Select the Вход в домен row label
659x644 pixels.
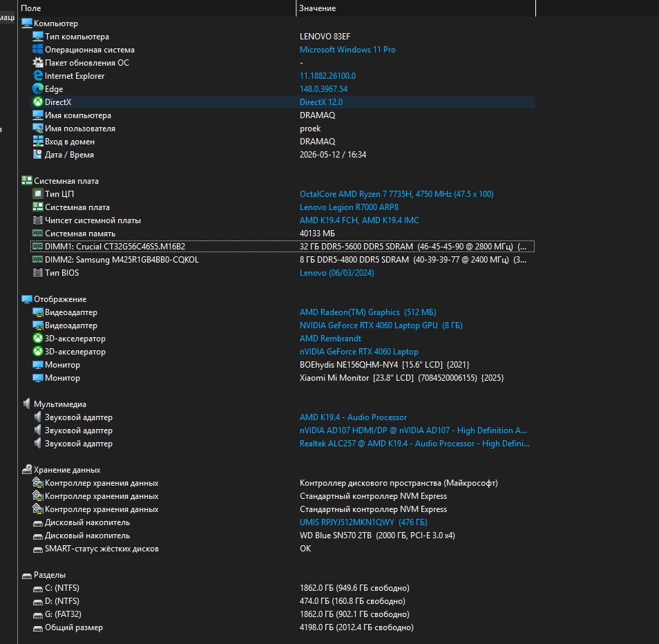(69, 141)
